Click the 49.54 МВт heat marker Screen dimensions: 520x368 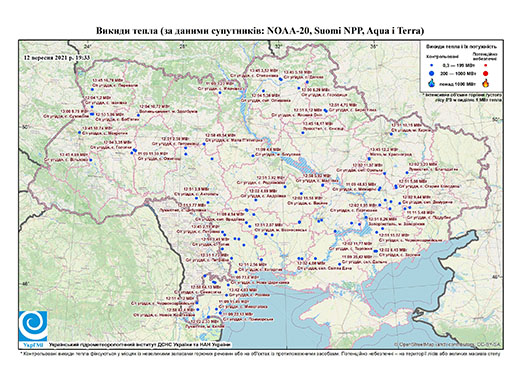click(204, 144)
